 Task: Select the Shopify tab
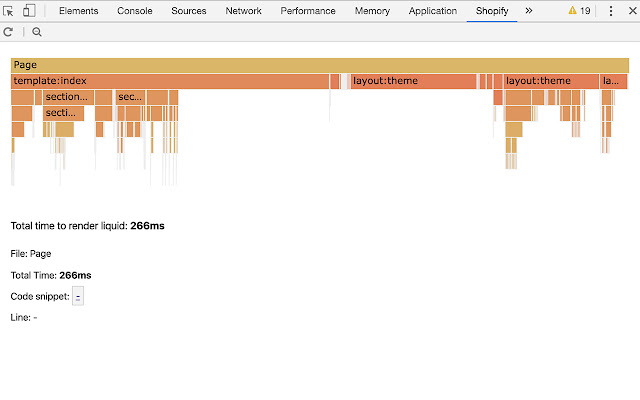tap(491, 11)
